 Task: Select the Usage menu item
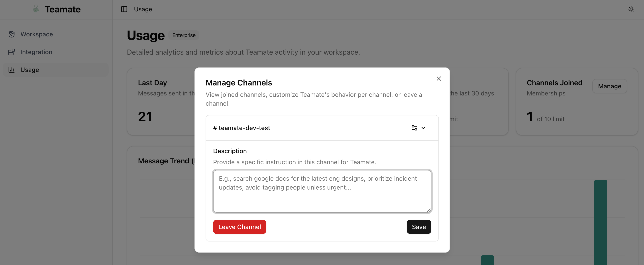[x=29, y=70]
